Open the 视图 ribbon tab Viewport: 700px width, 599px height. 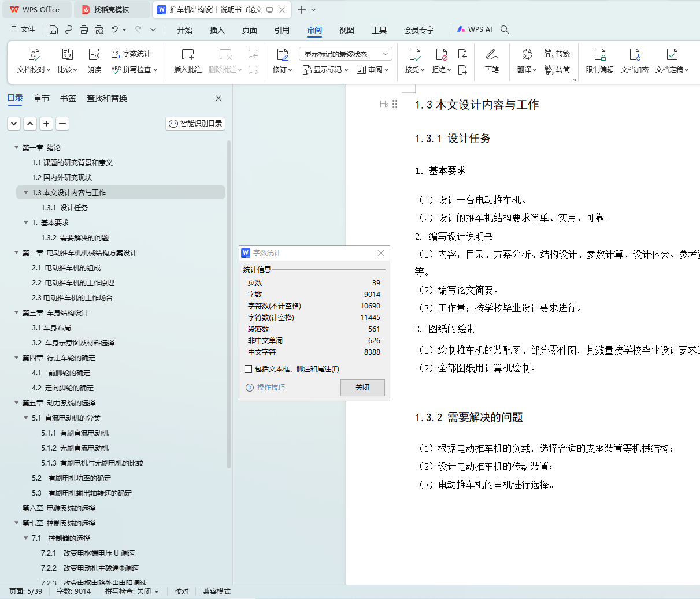point(347,30)
